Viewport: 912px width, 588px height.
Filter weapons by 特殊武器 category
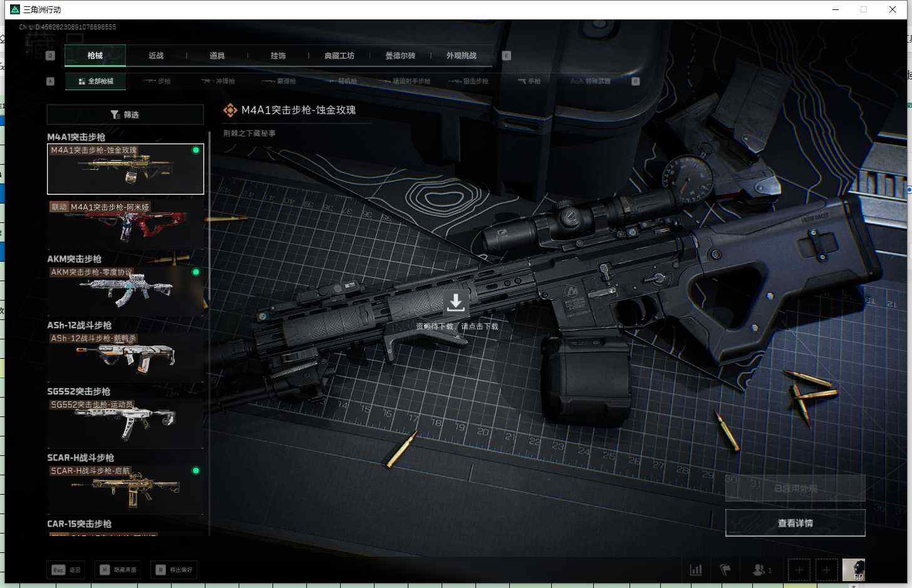coord(591,81)
